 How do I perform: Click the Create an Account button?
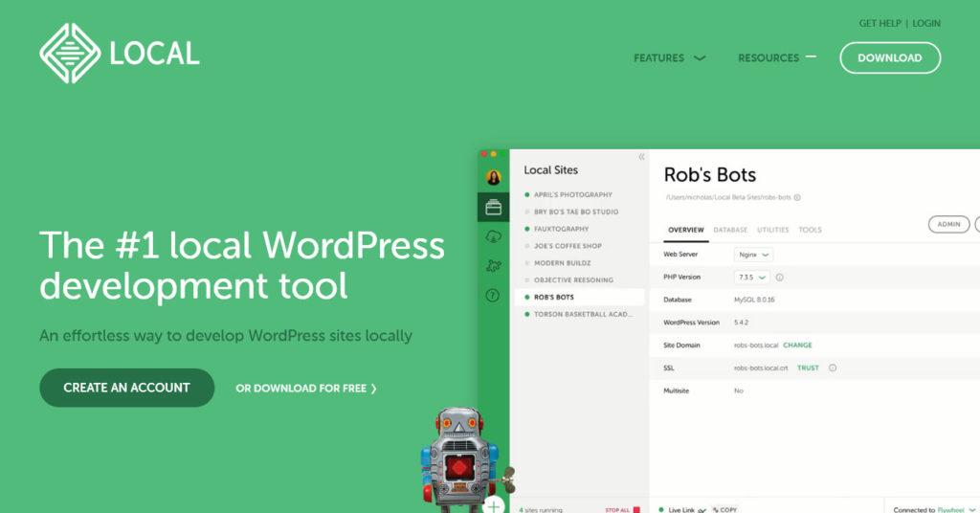[x=127, y=388]
